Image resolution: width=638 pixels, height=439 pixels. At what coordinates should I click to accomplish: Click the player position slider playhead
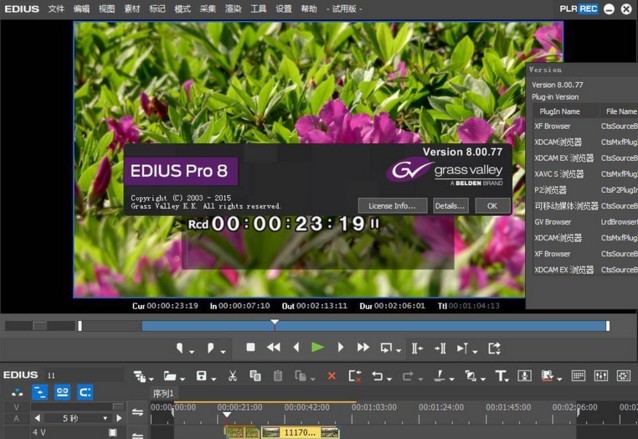275,325
